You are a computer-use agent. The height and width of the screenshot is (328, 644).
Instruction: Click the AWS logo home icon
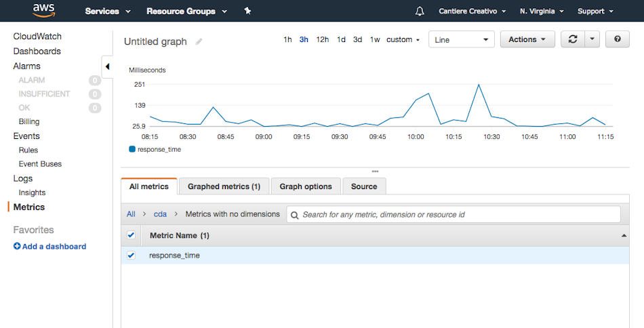[43, 11]
